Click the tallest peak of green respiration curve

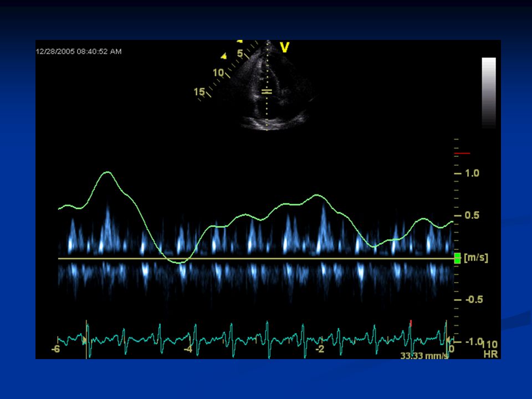tap(108, 172)
